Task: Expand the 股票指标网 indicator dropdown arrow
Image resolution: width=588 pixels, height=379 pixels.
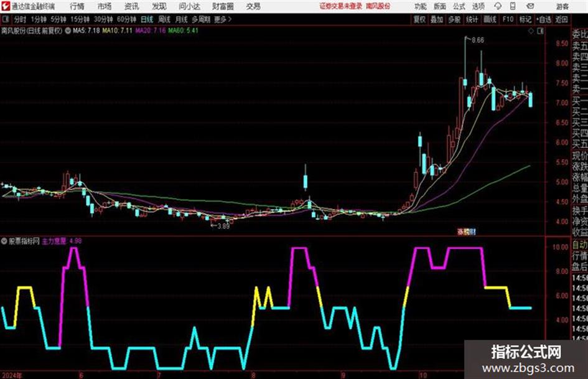Action: coord(4,241)
